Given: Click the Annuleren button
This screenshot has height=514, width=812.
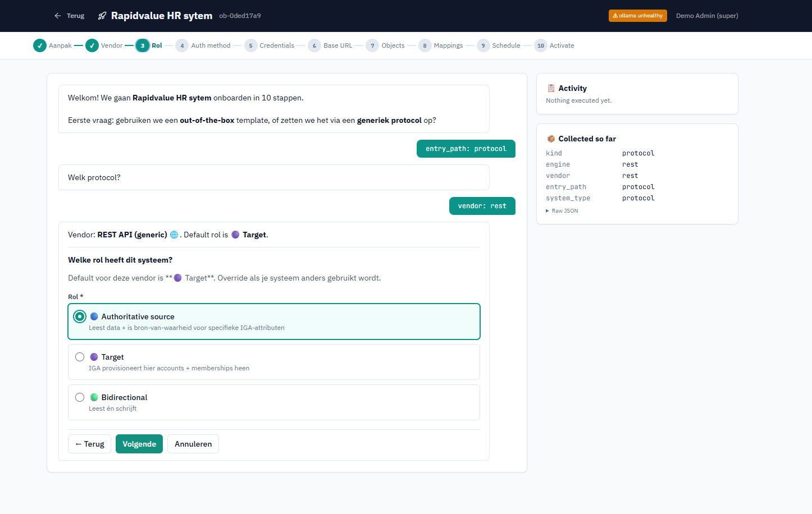Looking at the screenshot, I should pos(193,444).
